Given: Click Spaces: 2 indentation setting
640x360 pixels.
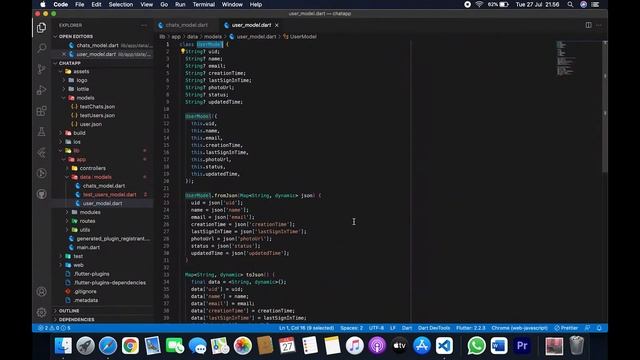Looking at the screenshot, I should point(351,328).
